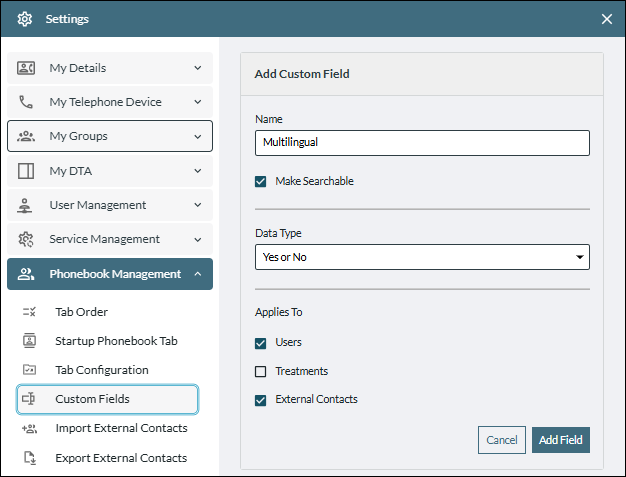Expand Service Management chevron
This screenshot has height=477, width=626.
pos(198,239)
